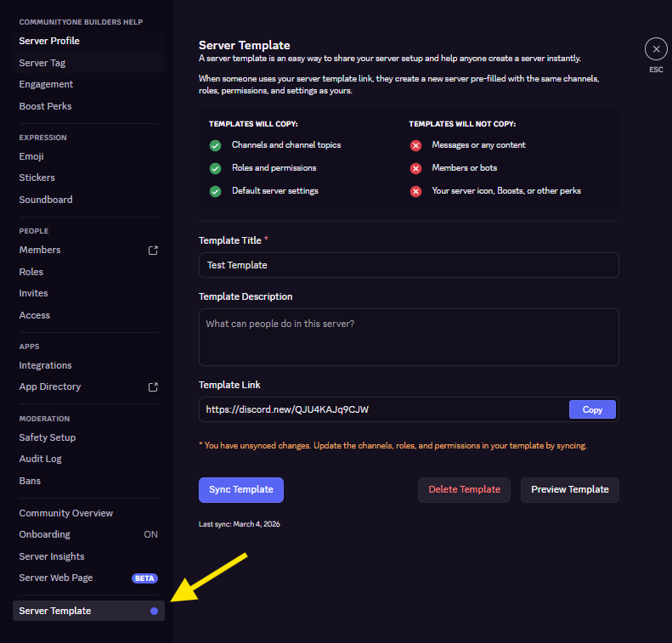Open App Directory
This screenshot has height=643, width=672.
pyautogui.click(x=88, y=386)
